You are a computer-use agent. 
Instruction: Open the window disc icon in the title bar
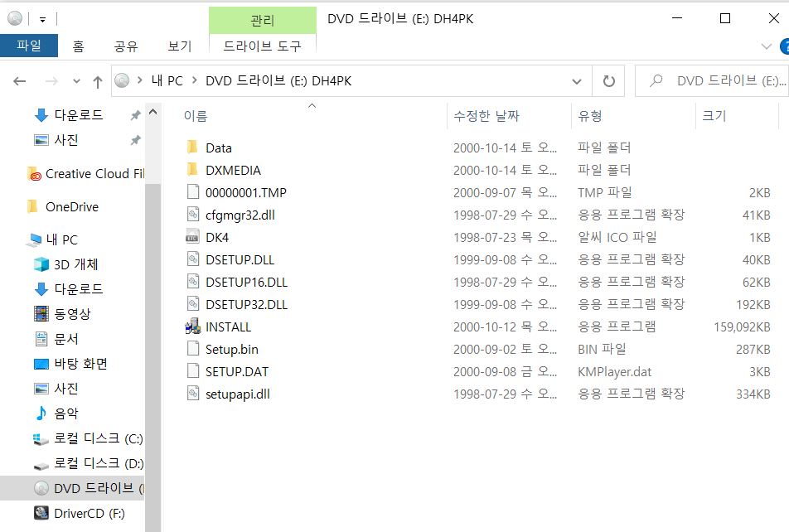(15, 18)
